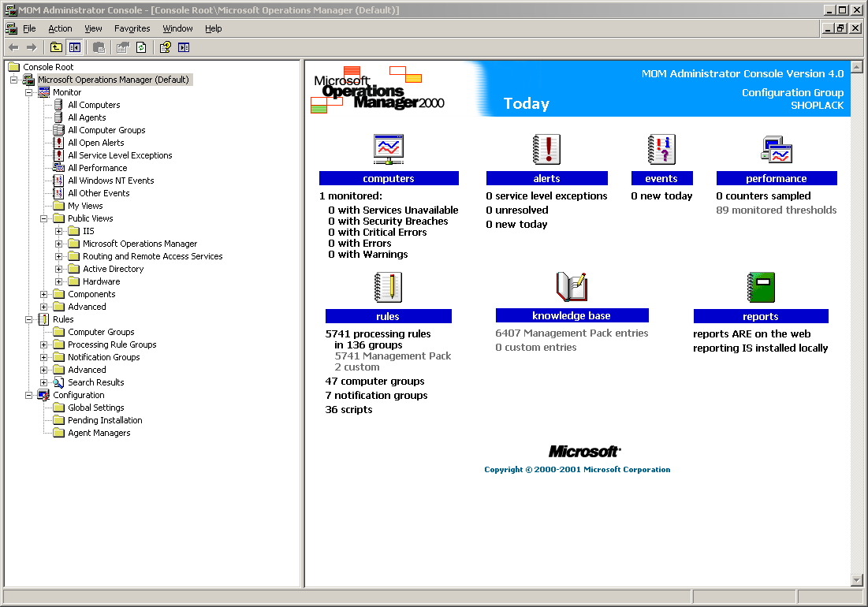Click the alerts notebook icon
Image resolution: width=868 pixels, height=607 pixels.
pos(546,150)
